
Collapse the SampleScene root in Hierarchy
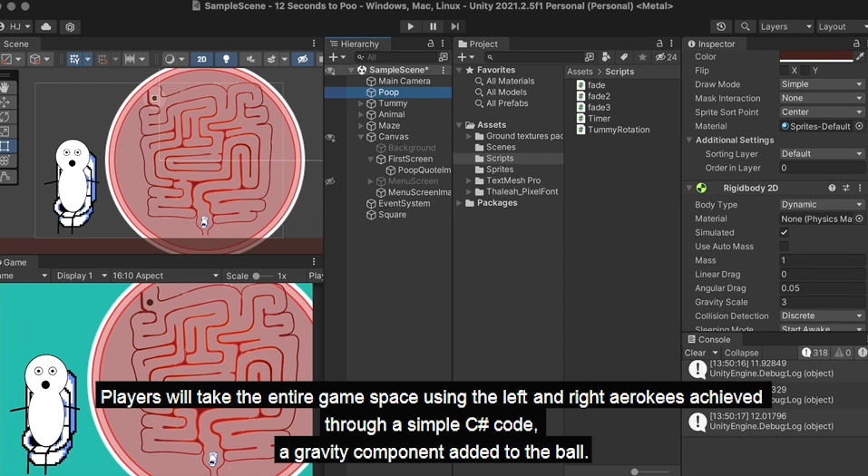coord(351,71)
